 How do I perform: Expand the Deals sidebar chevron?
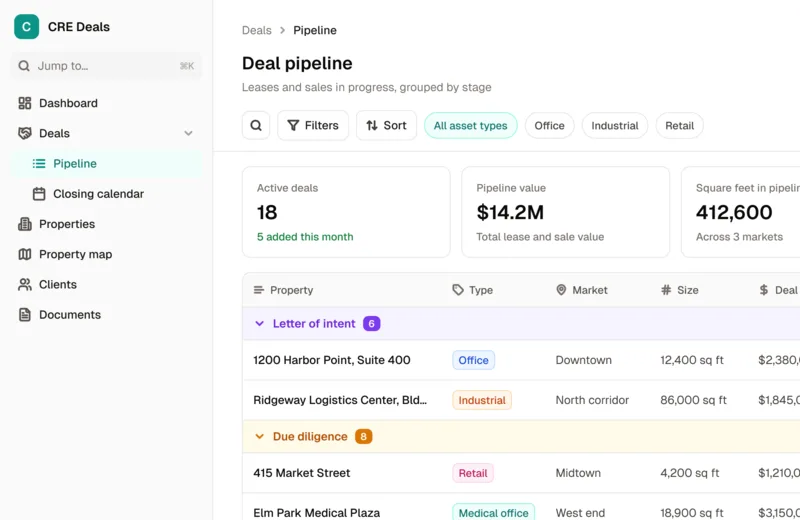click(188, 133)
